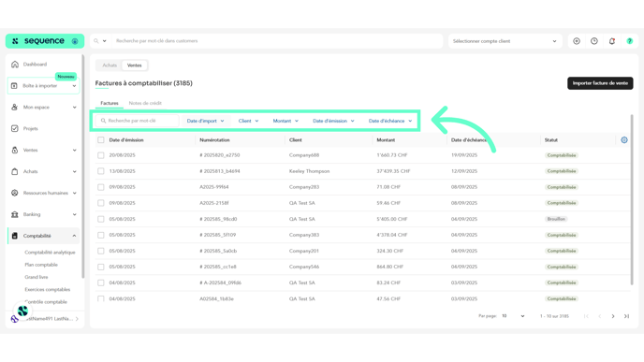This screenshot has width=644, height=362.
Task: Click the plus circle icon in header
Action: point(577,41)
